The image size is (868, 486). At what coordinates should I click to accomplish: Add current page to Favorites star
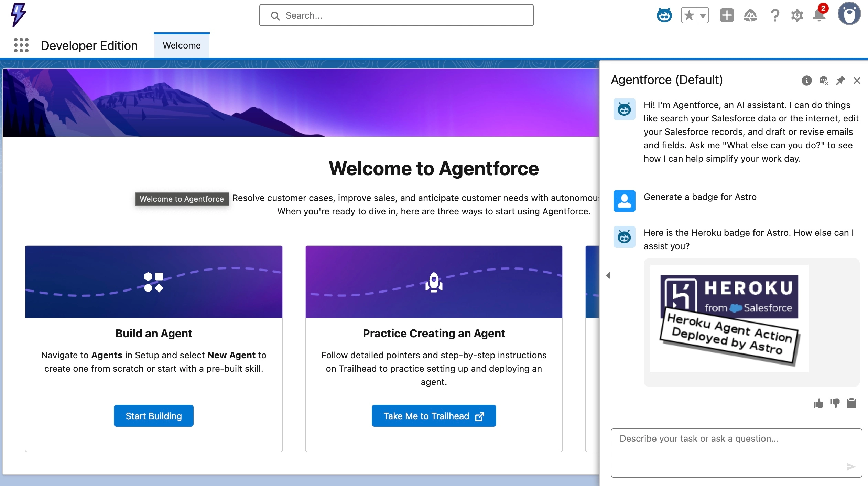tap(689, 15)
